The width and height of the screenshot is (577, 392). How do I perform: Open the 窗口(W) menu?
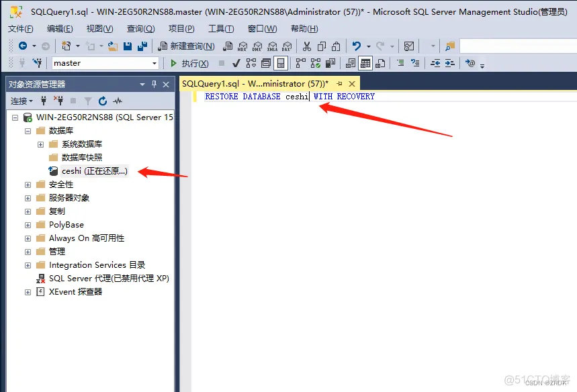click(262, 29)
